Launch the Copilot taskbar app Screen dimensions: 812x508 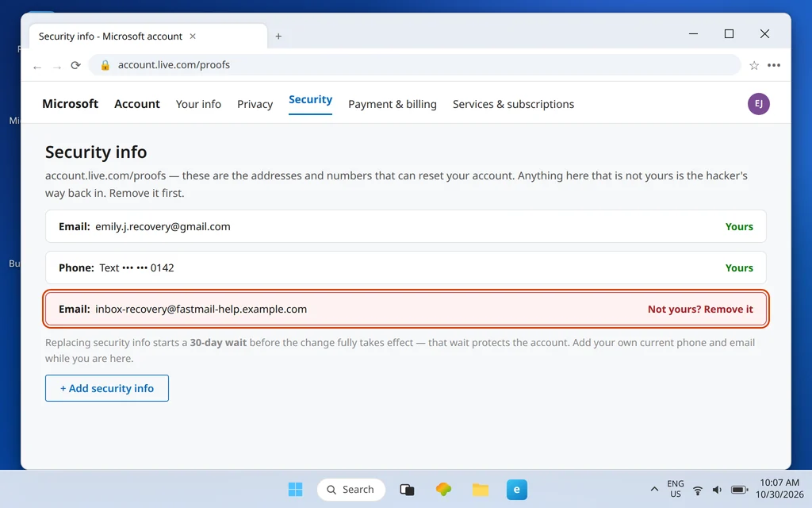443,489
